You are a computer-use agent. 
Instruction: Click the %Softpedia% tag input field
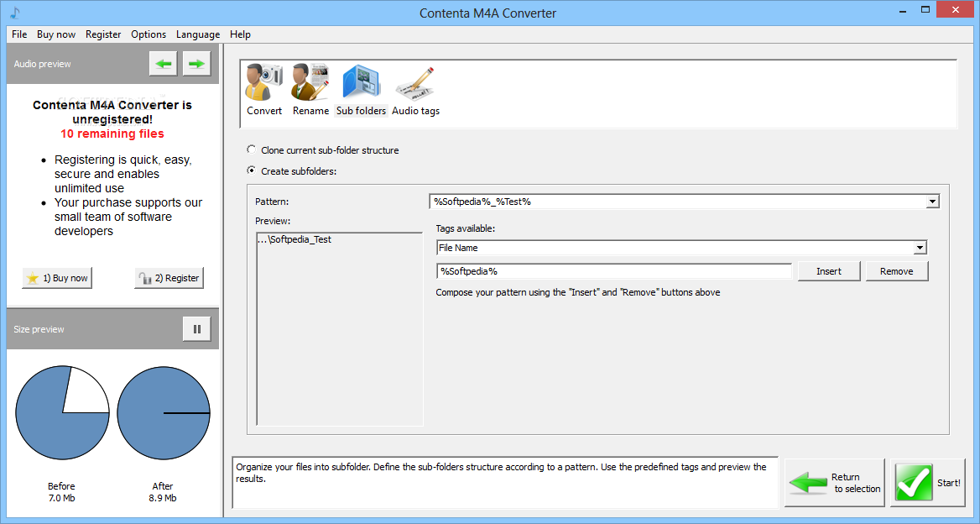pyautogui.click(x=613, y=271)
